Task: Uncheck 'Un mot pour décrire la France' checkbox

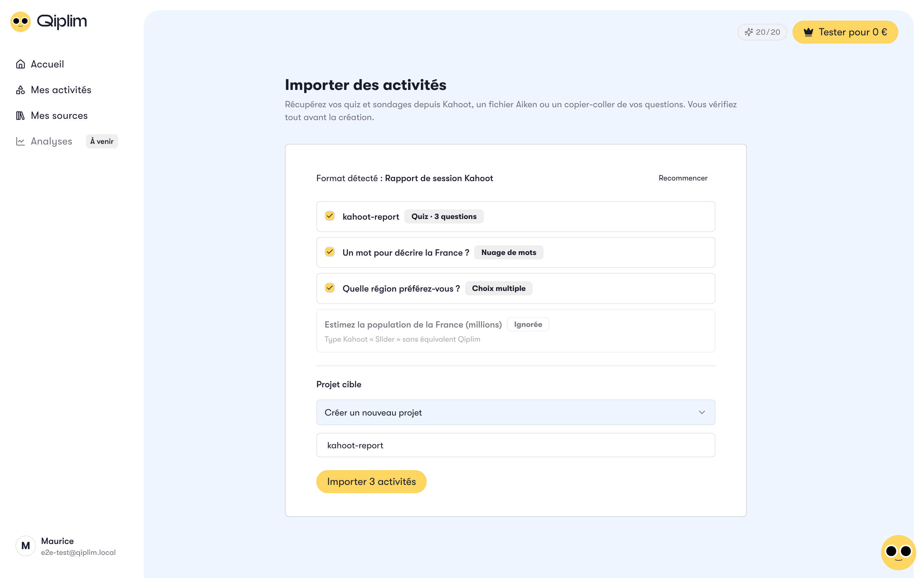Action: (x=330, y=252)
